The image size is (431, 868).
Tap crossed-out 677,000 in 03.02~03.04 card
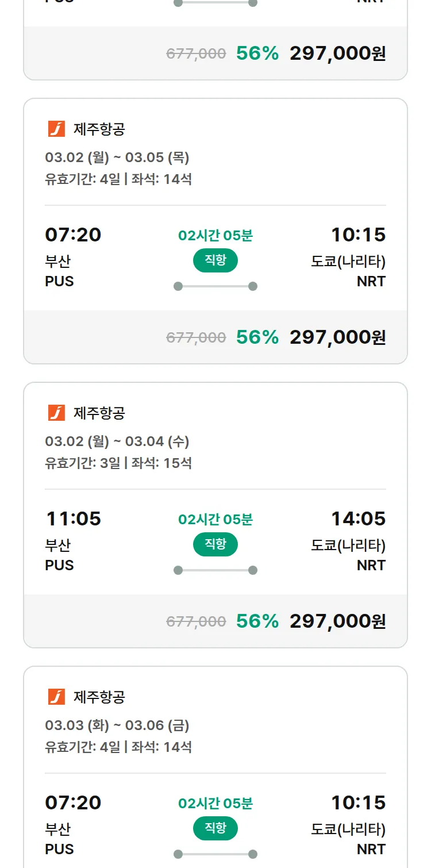[x=196, y=621]
